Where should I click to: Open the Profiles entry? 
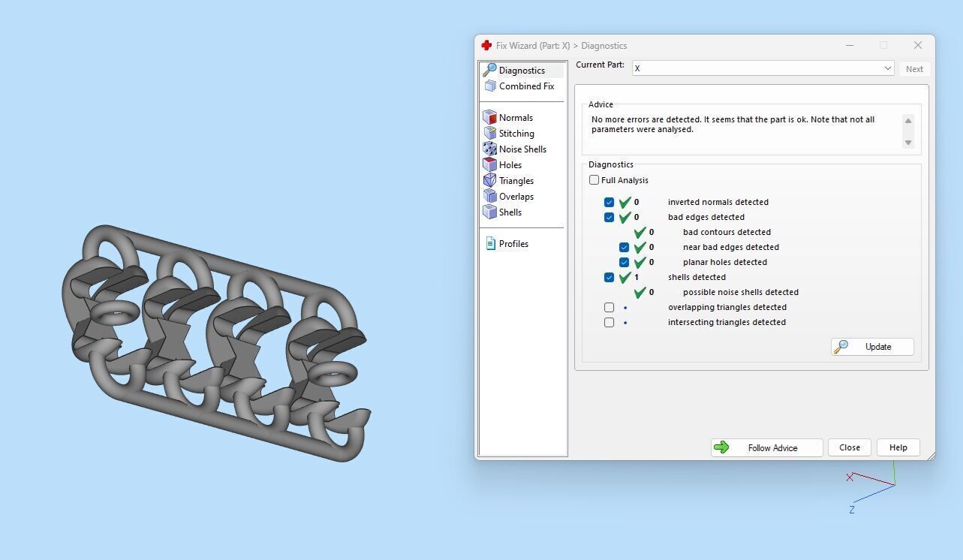pos(513,243)
